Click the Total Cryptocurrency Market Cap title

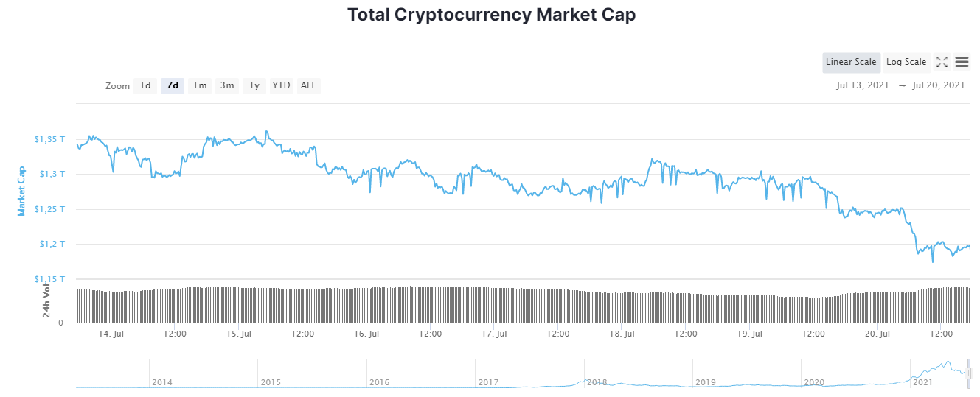pyautogui.click(x=491, y=15)
